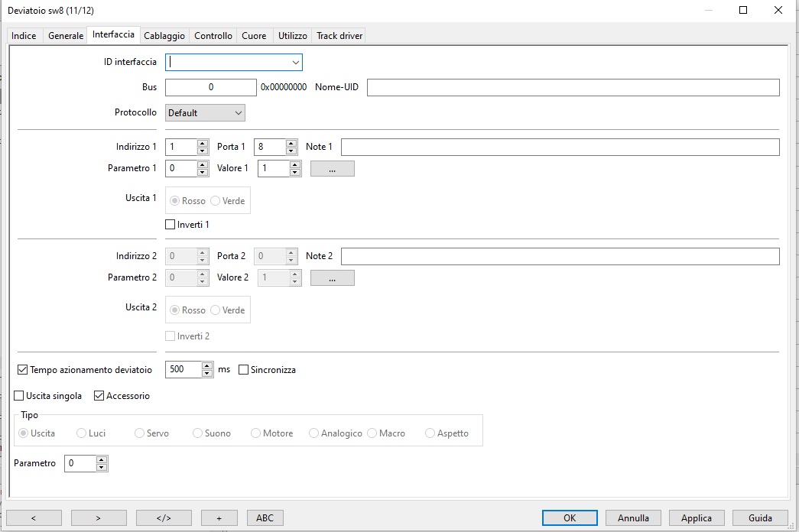Click the '</>' XML button
Screen dimensions: 799x532
point(164,517)
